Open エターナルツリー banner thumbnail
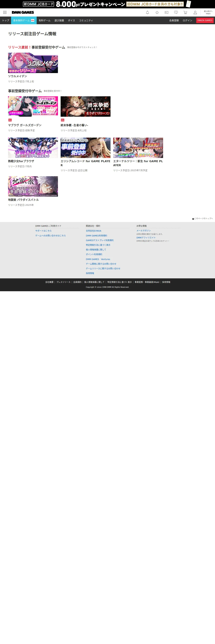The width and height of the screenshot is (215, 644). click(x=138, y=148)
